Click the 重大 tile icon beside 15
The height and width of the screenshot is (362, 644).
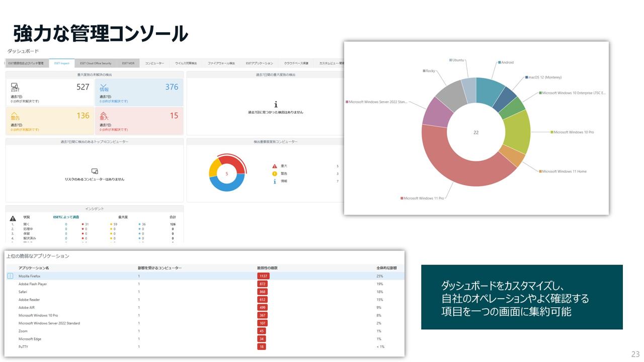point(104,115)
